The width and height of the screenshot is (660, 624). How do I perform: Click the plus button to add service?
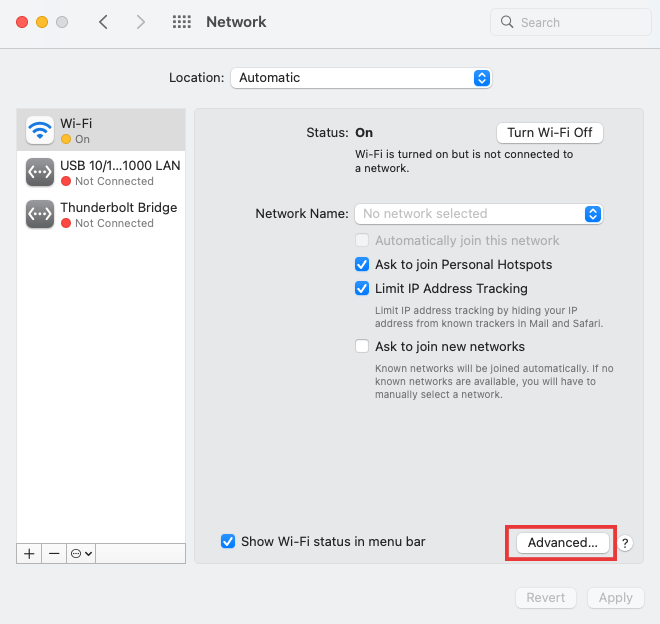pyautogui.click(x=29, y=553)
